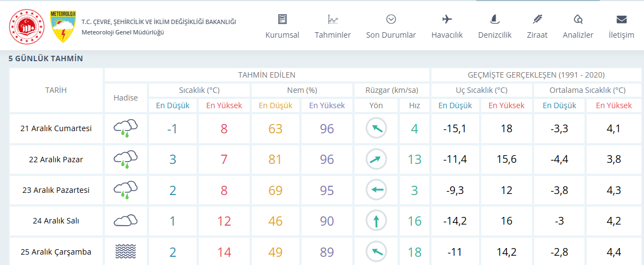Click the upward wind arrow for 24 Aralık

(x=376, y=221)
